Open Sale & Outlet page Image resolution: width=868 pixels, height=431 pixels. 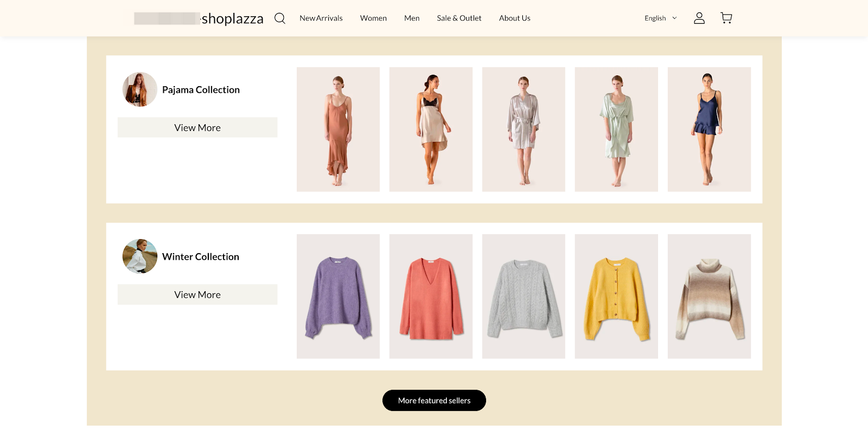459,18
